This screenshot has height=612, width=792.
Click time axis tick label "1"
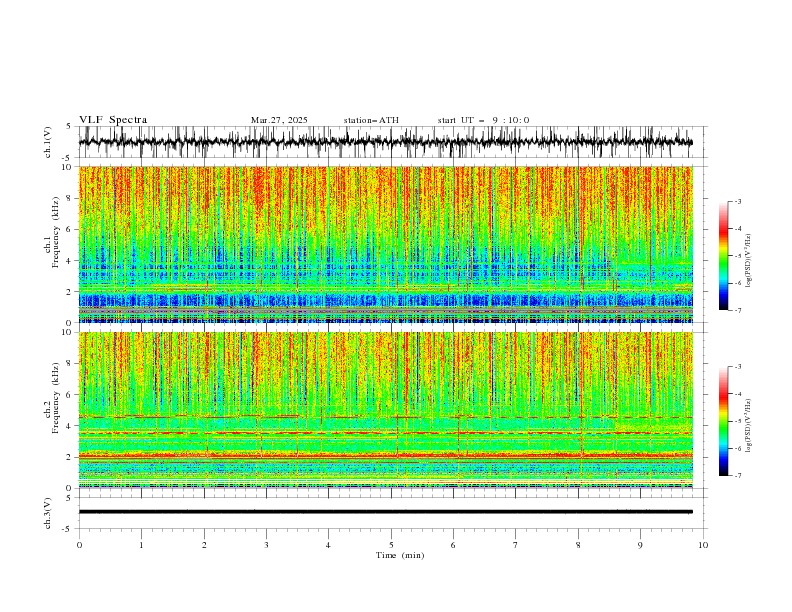click(x=141, y=545)
